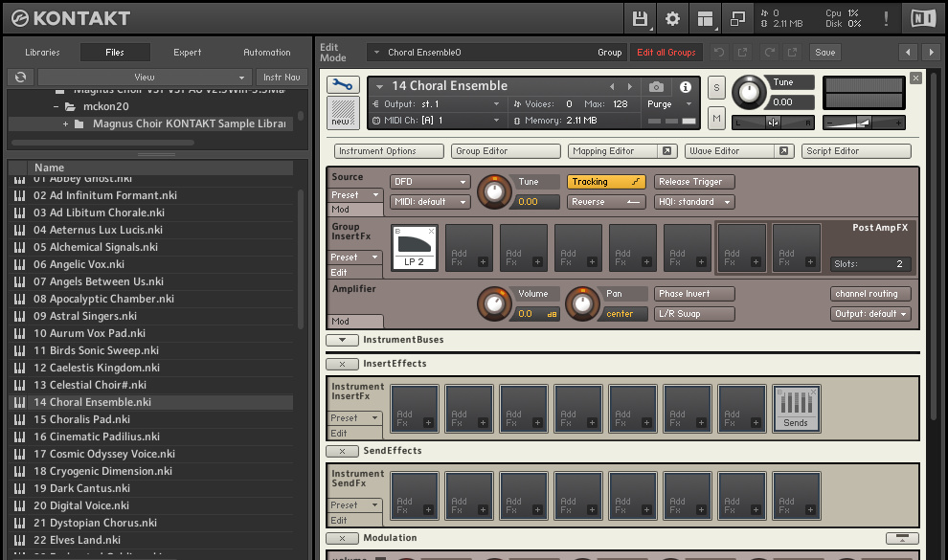Switch to the Files tab

115,53
